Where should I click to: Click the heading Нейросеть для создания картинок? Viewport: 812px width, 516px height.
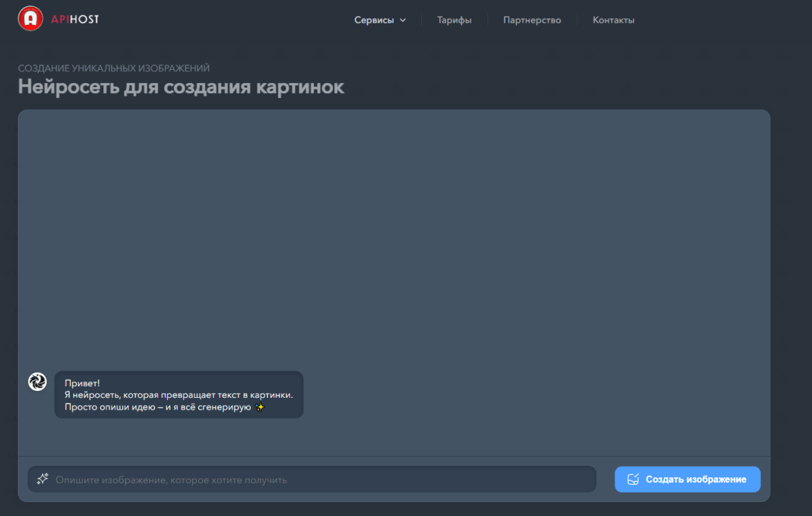coord(181,87)
